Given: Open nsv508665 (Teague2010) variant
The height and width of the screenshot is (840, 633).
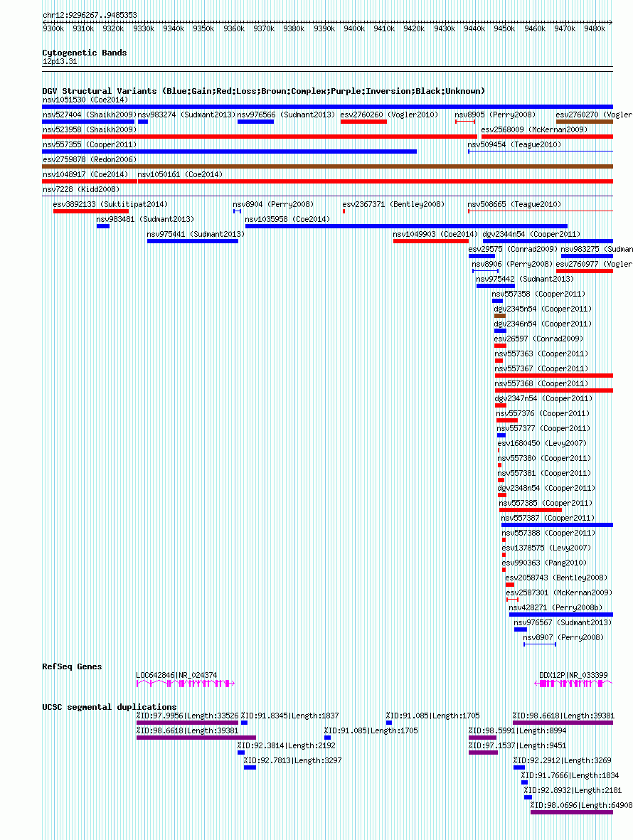Looking at the screenshot, I should pyautogui.click(x=541, y=212).
